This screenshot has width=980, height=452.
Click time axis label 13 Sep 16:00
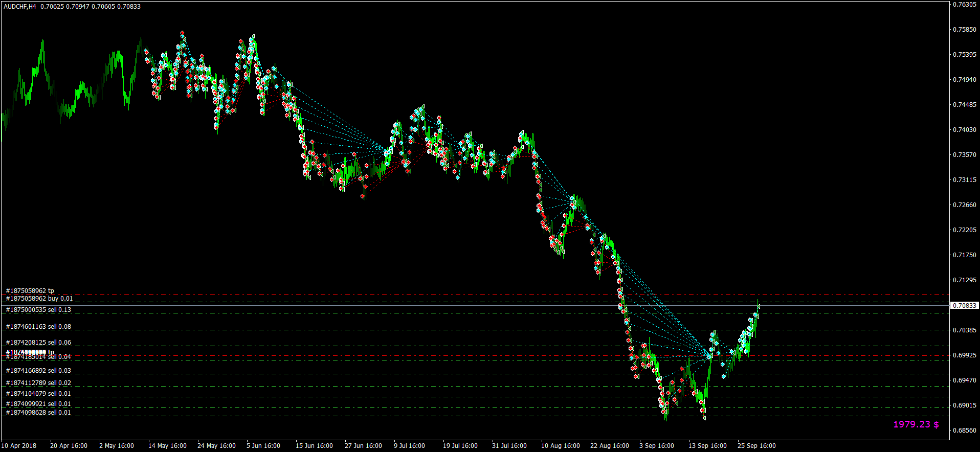point(707,446)
